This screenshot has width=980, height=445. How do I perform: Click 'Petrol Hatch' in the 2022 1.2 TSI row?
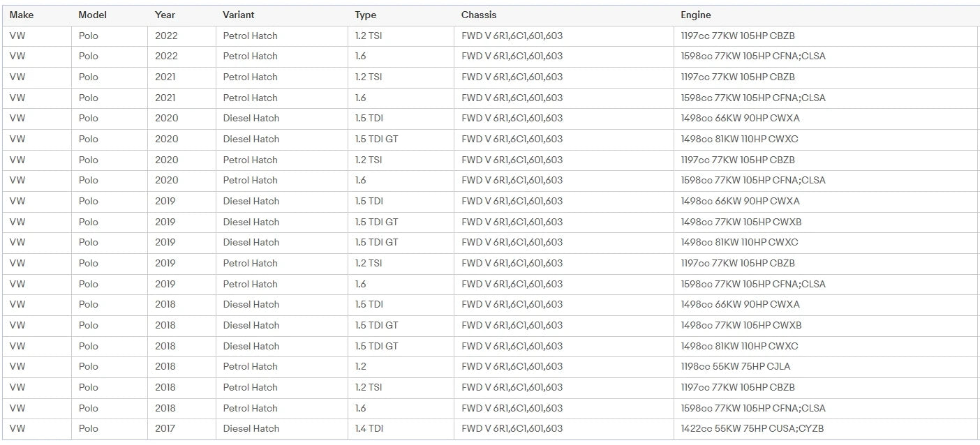pos(251,36)
